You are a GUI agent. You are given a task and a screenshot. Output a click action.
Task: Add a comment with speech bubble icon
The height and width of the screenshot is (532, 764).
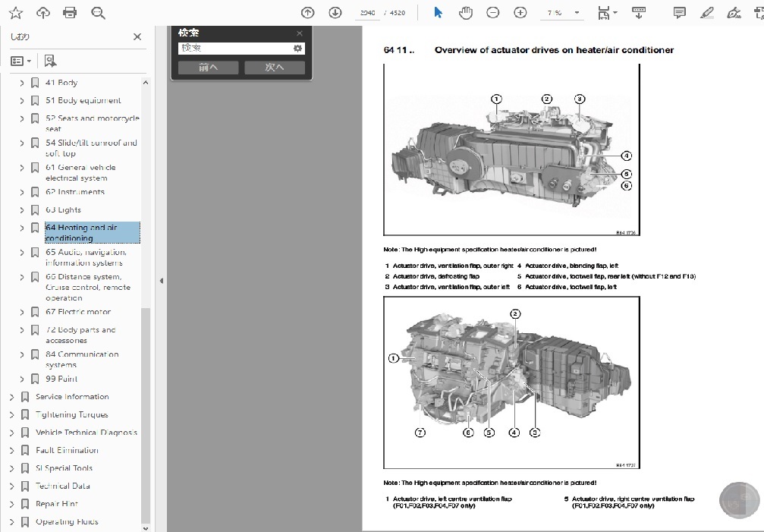click(679, 13)
